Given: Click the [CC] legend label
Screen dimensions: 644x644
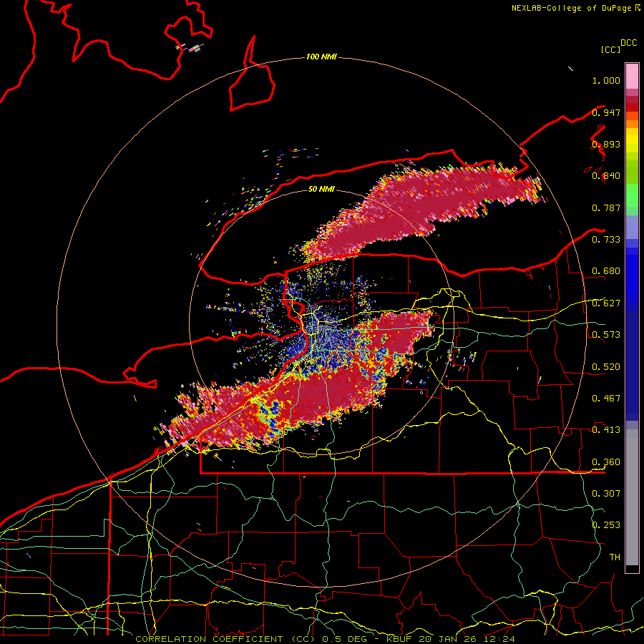Looking at the screenshot, I should (x=610, y=49).
